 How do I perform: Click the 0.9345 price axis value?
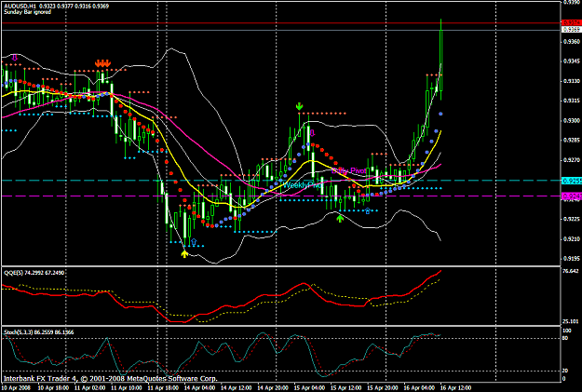coord(572,61)
